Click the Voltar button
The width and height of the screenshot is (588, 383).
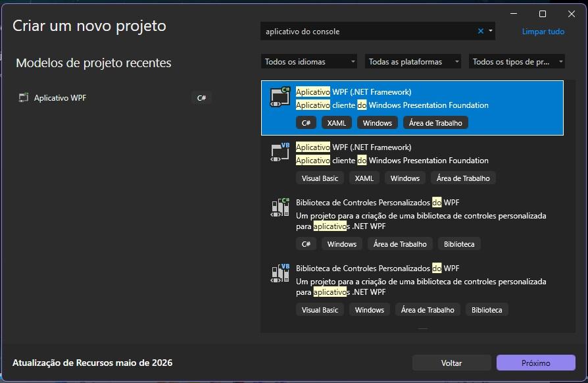pyautogui.click(x=451, y=363)
